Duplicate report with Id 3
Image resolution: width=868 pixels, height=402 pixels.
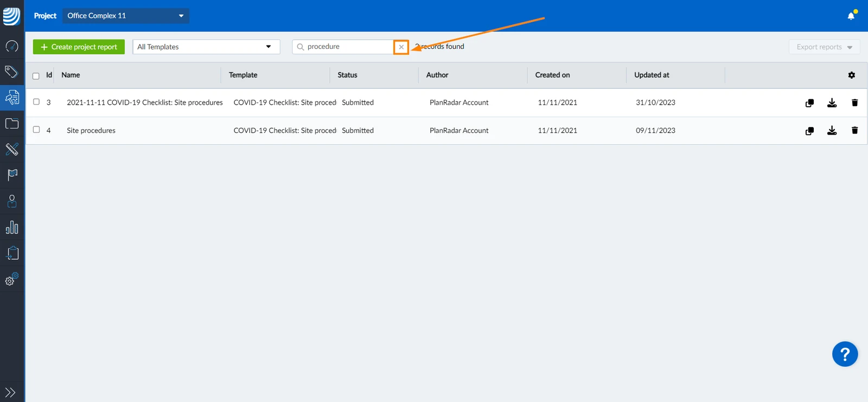[809, 103]
